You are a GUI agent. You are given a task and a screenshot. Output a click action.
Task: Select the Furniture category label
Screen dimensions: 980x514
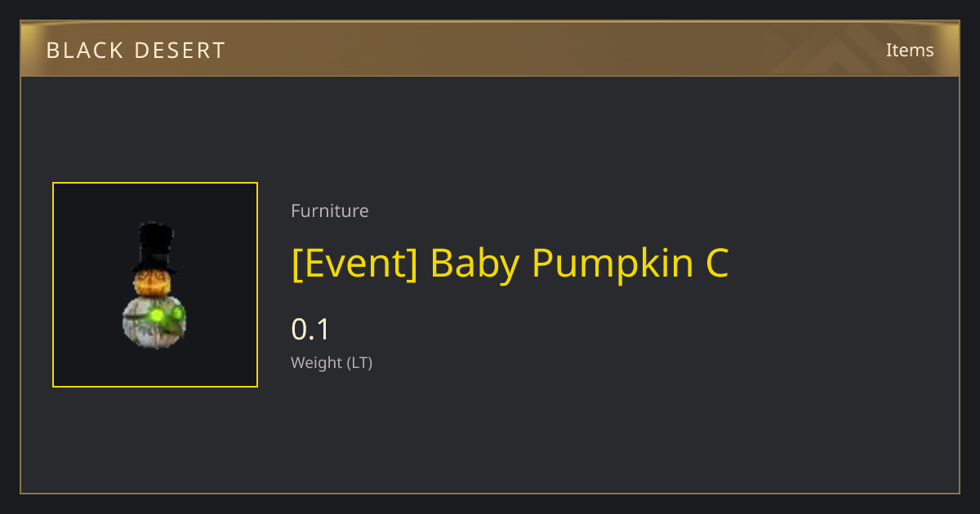coord(330,210)
